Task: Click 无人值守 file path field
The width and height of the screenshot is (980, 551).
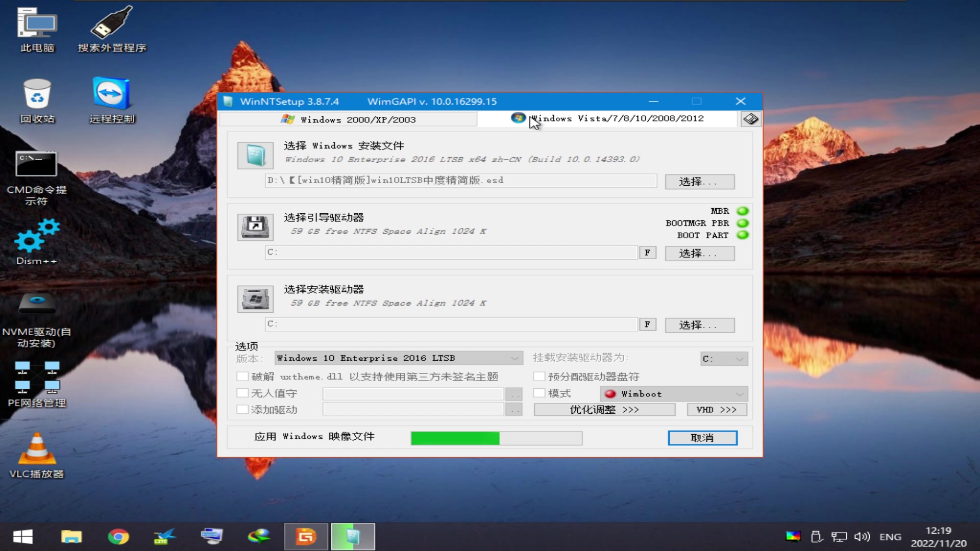Action: click(413, 394)
